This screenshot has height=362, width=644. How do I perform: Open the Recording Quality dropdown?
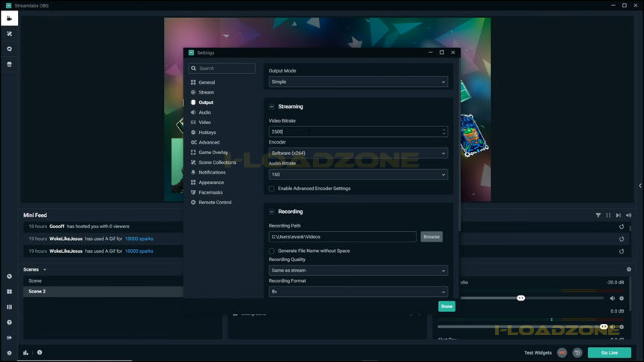(x=358, y=271)
